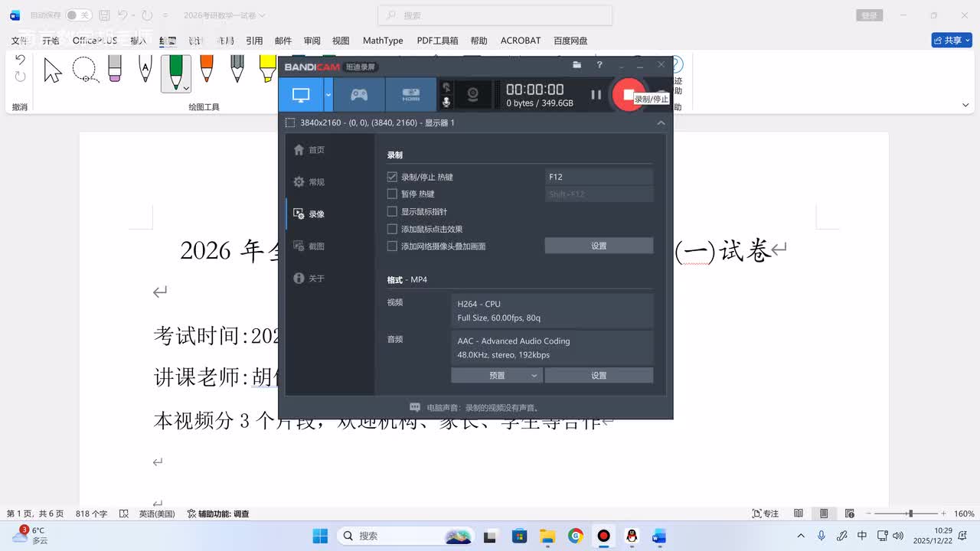The height and width of the screenshot is (551, 980).
Task: Open the PDF工具箱 ribbon tab
Action: click(x=437, y=41)
